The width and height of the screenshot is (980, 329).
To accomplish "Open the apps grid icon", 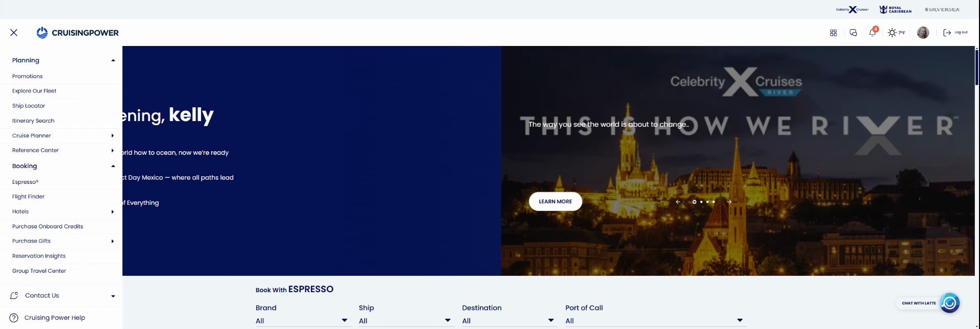I will click(x=833, y=33).
